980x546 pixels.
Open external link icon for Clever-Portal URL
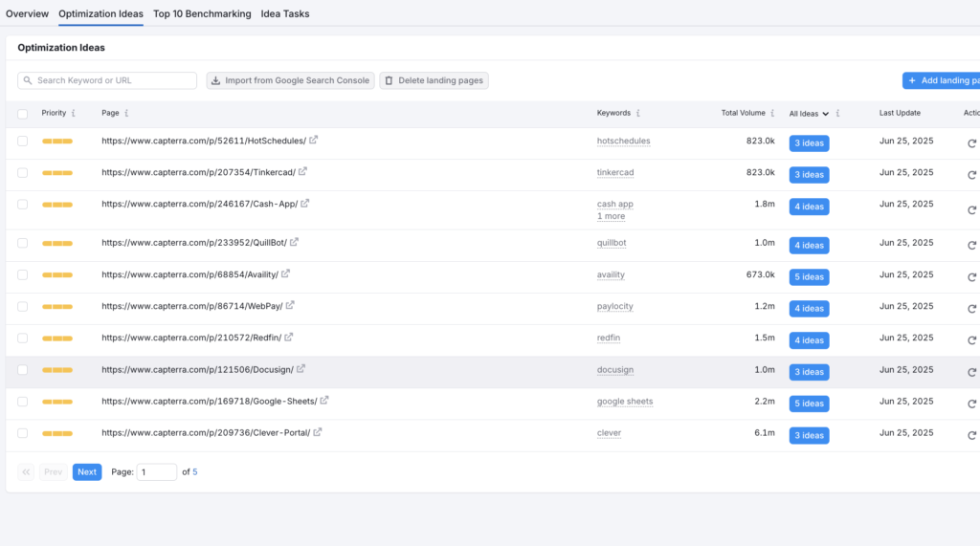coord(318,432)
